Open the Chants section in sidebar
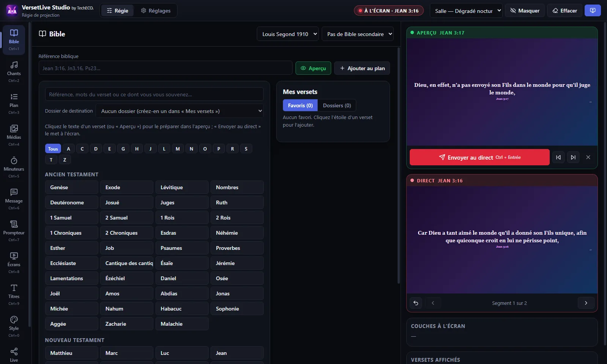This screenshot has width=607, height=364. (x=14, y=72)
